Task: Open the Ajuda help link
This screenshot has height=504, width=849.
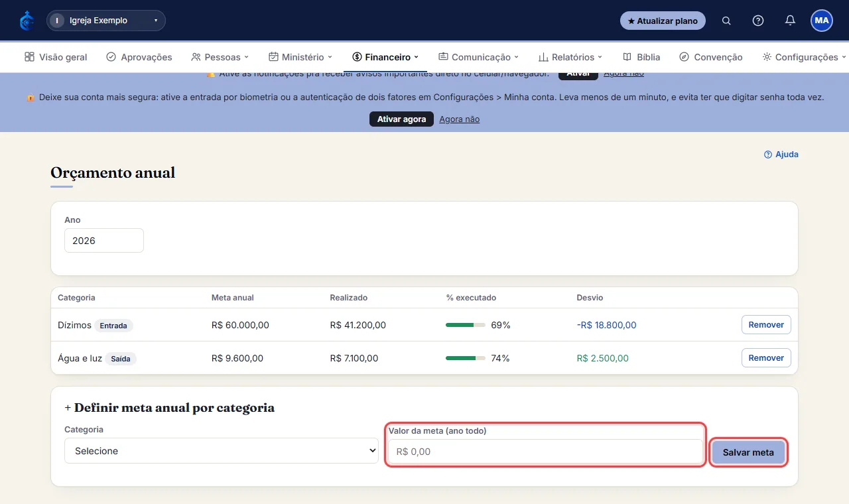Action: [x=781, y=155]
